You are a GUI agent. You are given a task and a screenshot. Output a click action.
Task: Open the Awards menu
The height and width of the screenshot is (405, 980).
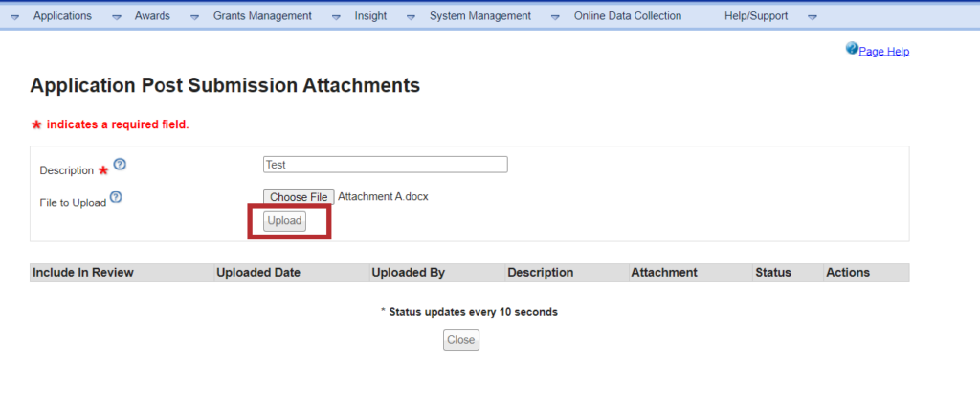click(x=151, y=16)
